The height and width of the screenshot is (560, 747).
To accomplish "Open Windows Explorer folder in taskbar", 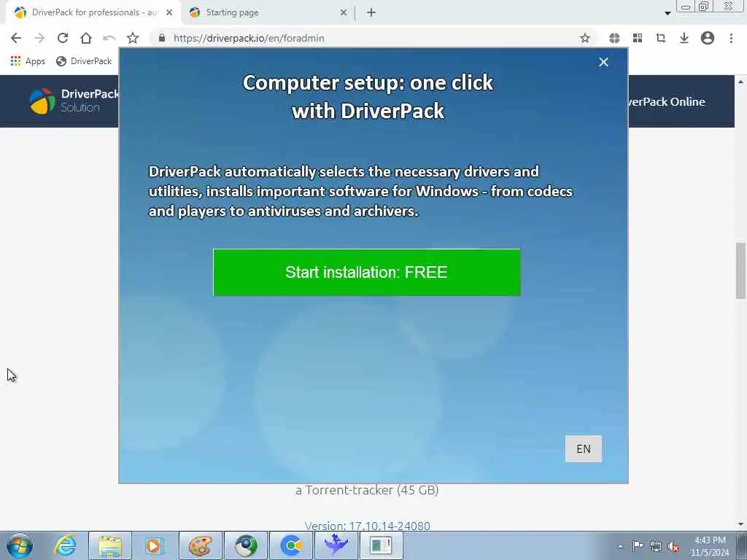I will pos(110,545).
